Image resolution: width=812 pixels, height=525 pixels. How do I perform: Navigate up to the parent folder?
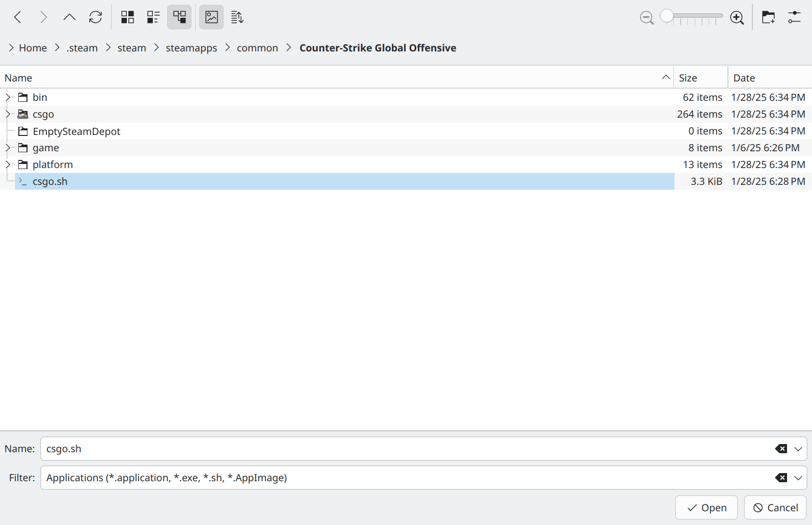(69, 17)
